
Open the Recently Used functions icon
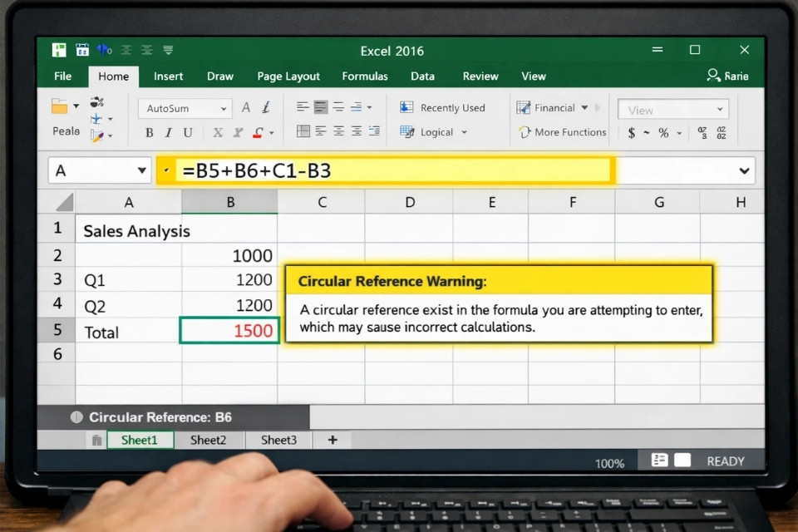click(406, 107)
